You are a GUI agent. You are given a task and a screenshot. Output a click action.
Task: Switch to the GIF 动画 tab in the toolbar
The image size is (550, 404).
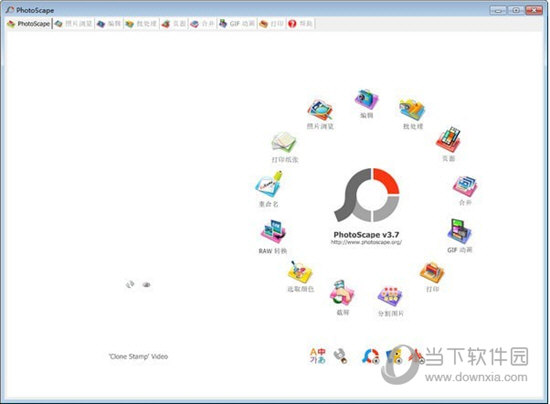(237, 24)
